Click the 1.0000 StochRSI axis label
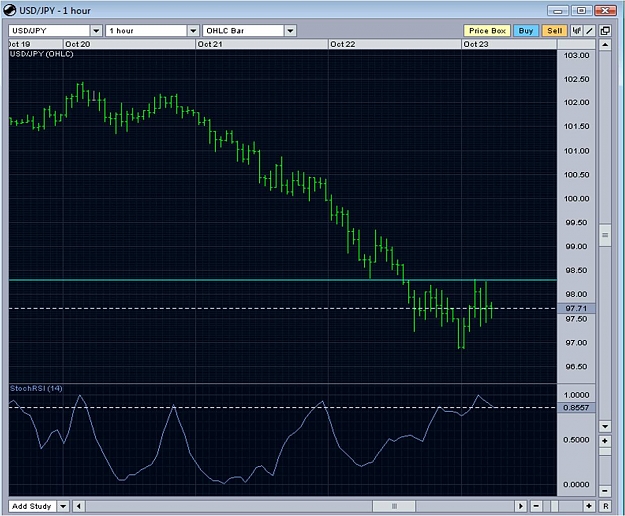 [x=576, y=395]
